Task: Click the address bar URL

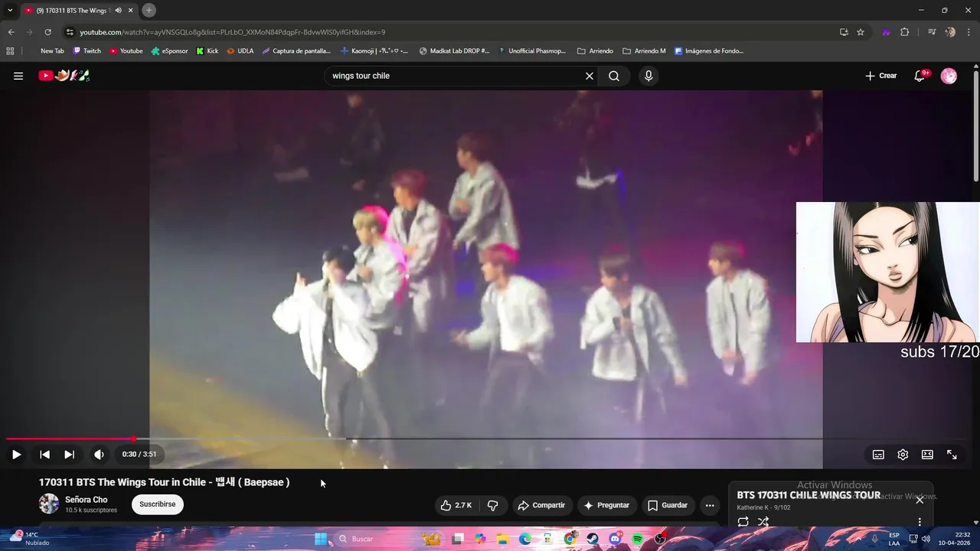Action: click(233, 32)
